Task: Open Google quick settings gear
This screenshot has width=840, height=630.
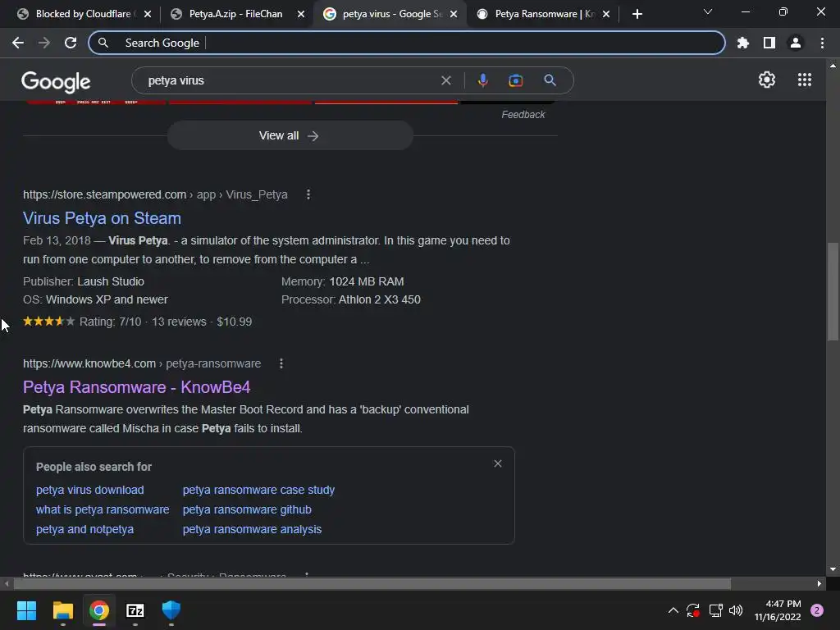Action: tap(767, 80)
